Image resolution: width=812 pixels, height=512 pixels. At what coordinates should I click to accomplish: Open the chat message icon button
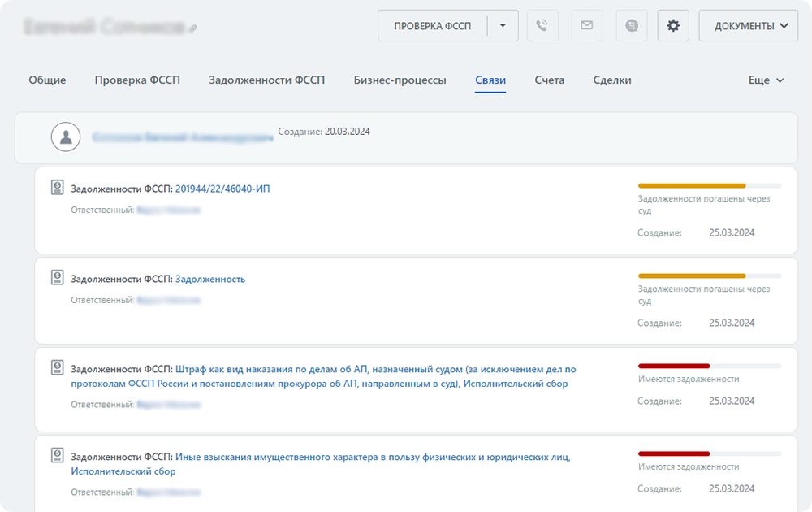pos(632,25)
